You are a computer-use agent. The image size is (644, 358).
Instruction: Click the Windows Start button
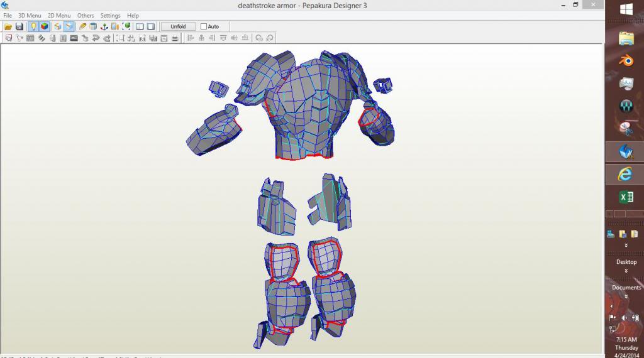[626, 9]
